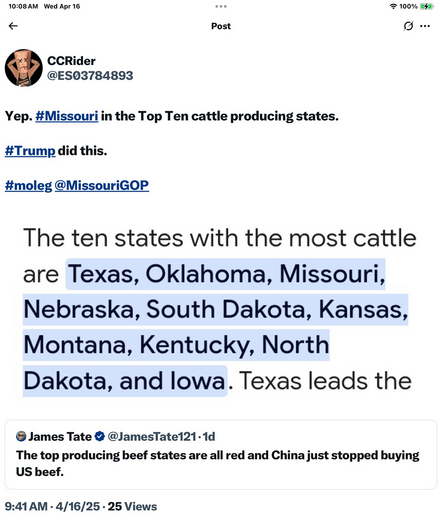Tap the @JamesTate121 handle

pos(152,436)
